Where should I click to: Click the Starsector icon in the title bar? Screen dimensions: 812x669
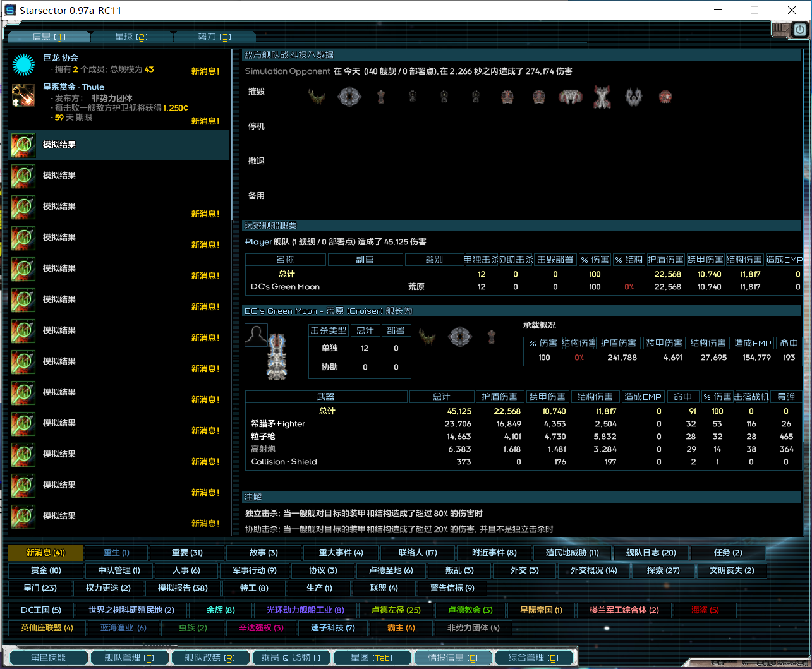click(10, 9)
